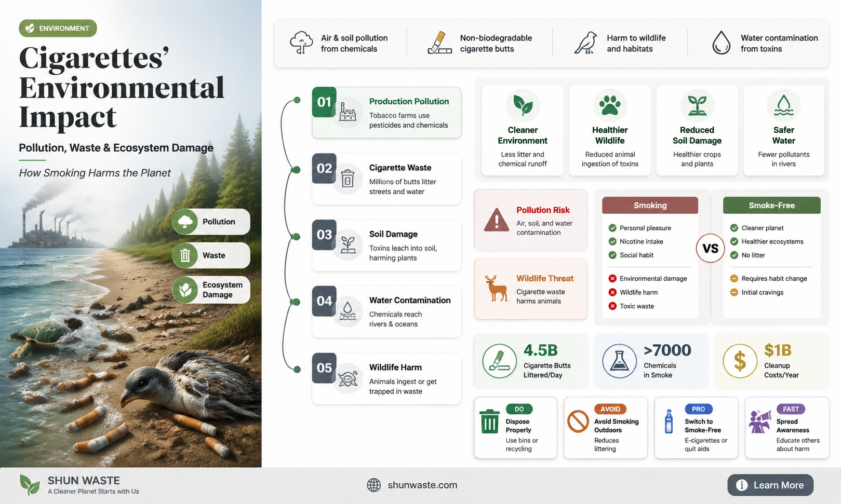Click the green check beside No litter

[734, 255]
